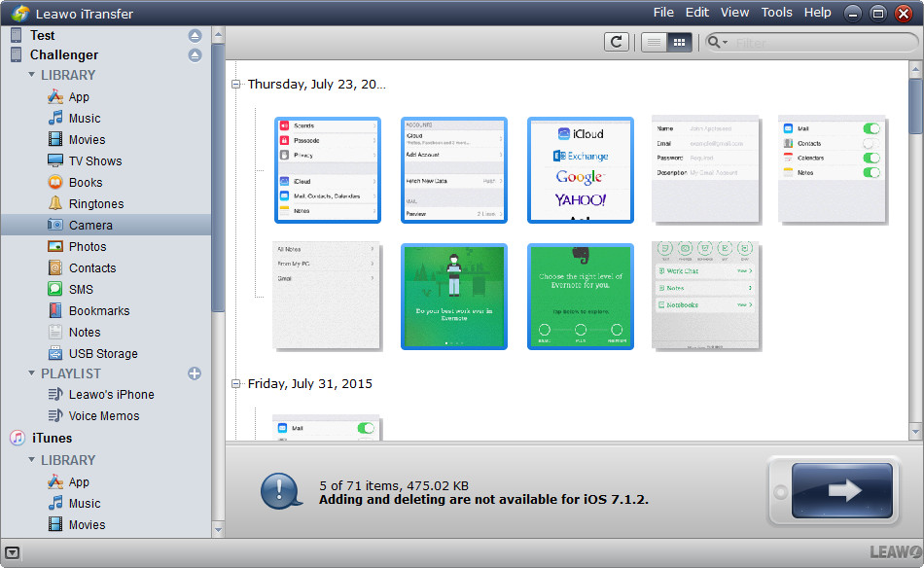Collapse the Friday, July 31, 2015 group
Screen dimensions: 924x568
234,383
